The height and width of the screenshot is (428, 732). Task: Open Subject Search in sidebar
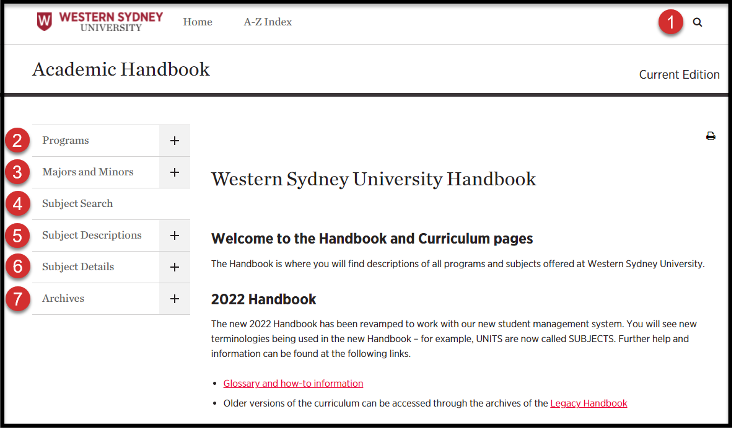click(x=77, y=204)
